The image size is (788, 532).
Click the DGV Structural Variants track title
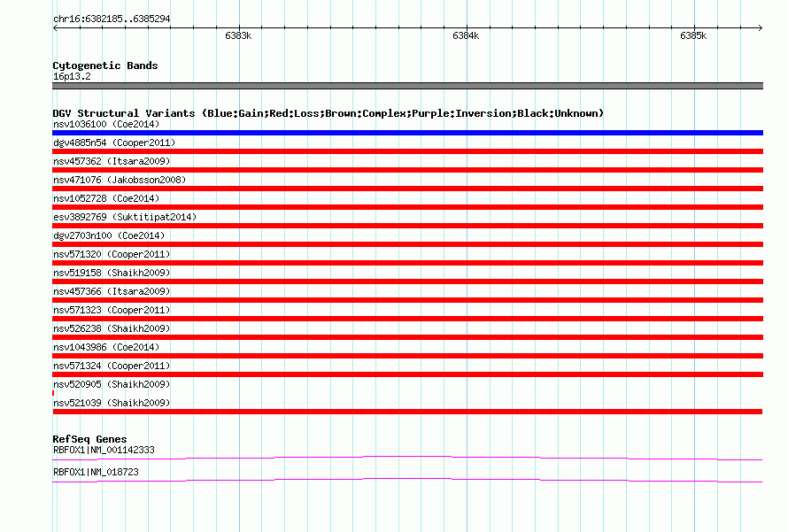pos(328,113)
